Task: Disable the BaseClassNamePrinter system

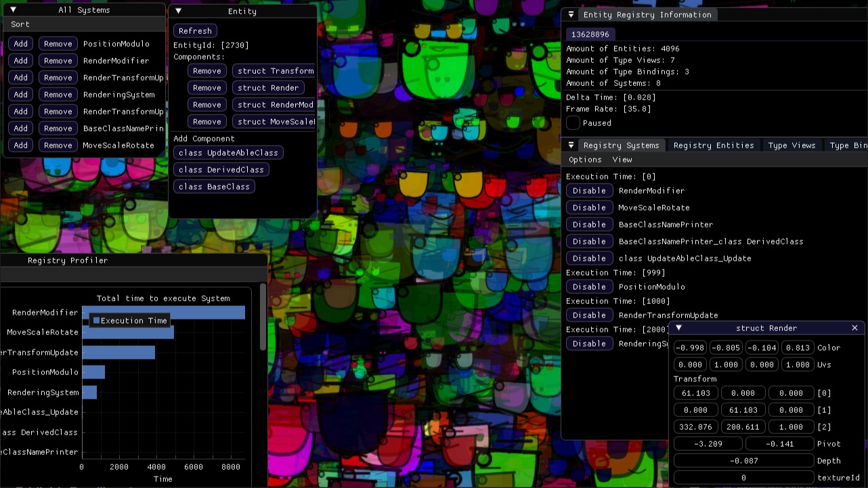Action: coord(590,224)
